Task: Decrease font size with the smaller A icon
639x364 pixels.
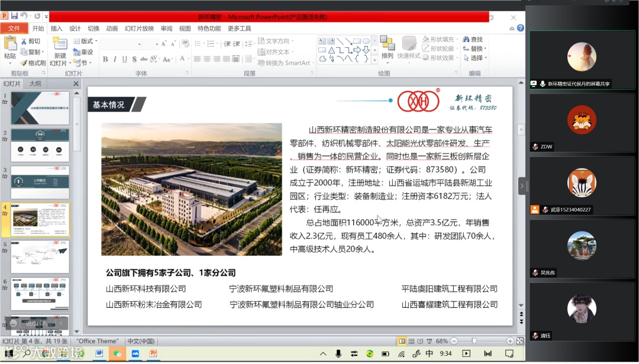Action: pyautogui.click(x=173, y=44)
